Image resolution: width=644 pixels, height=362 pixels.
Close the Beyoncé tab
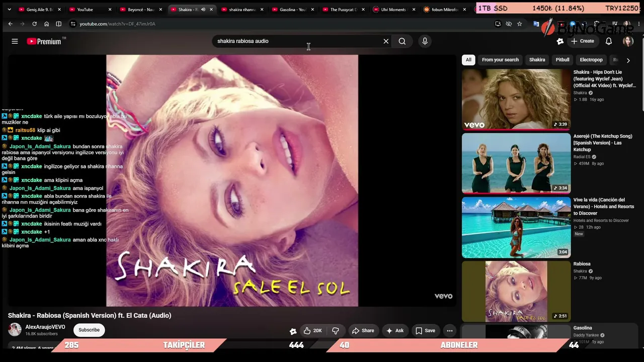click(x=160, y=10)
